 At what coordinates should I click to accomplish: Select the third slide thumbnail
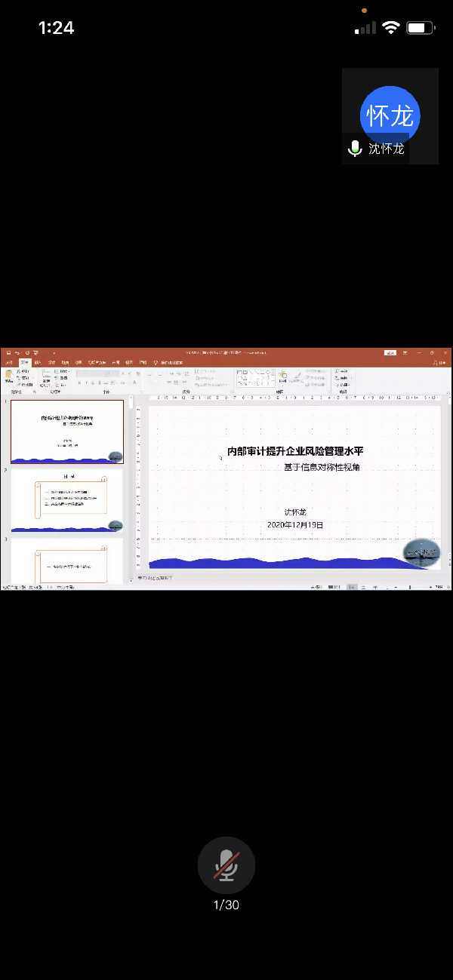pos(66,562)
